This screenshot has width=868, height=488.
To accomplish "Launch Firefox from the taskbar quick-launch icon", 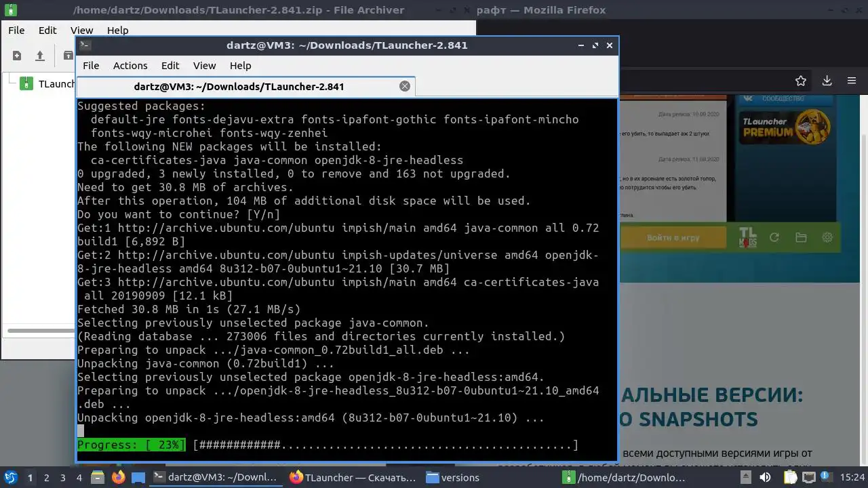I will [118, 478].
